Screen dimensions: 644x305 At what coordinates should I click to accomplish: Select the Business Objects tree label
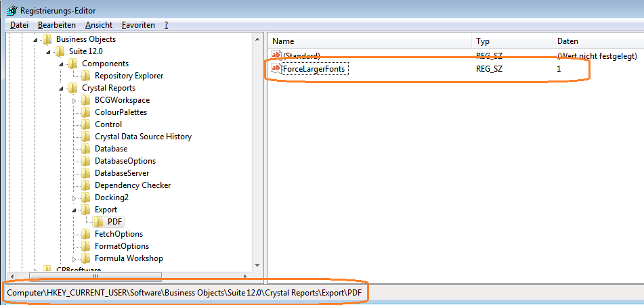[86, 39]
